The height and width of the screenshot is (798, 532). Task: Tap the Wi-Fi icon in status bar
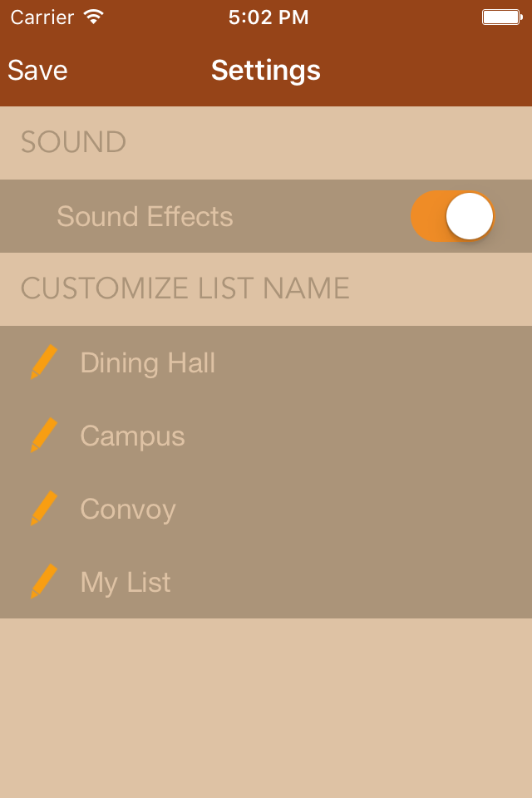click(x=94, y=17)
